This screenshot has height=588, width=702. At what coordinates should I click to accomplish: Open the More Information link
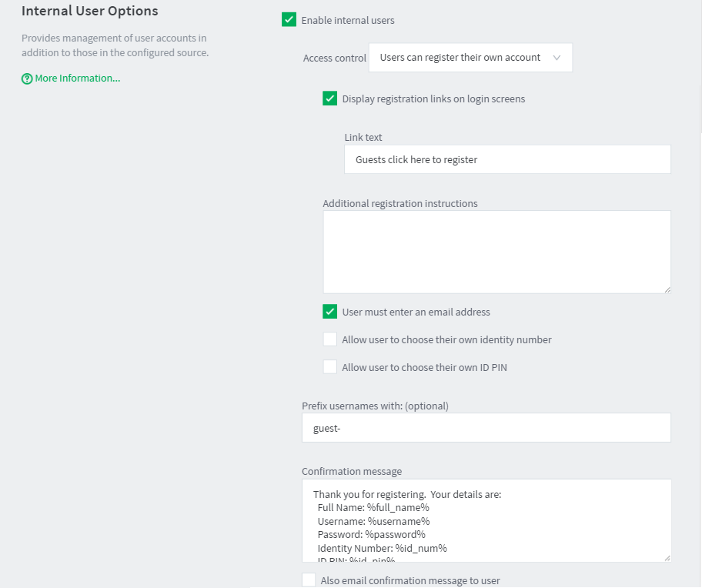[x=78, y=79]
